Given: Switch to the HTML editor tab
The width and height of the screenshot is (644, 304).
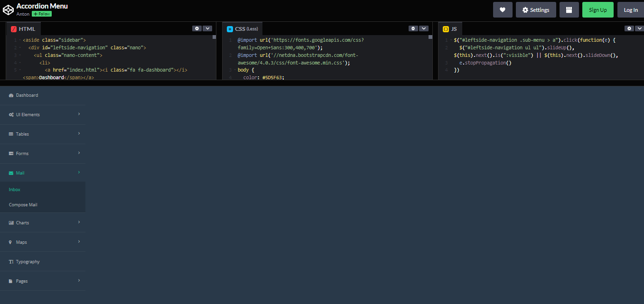Looking at the screenshot, I should pos(23,28).
